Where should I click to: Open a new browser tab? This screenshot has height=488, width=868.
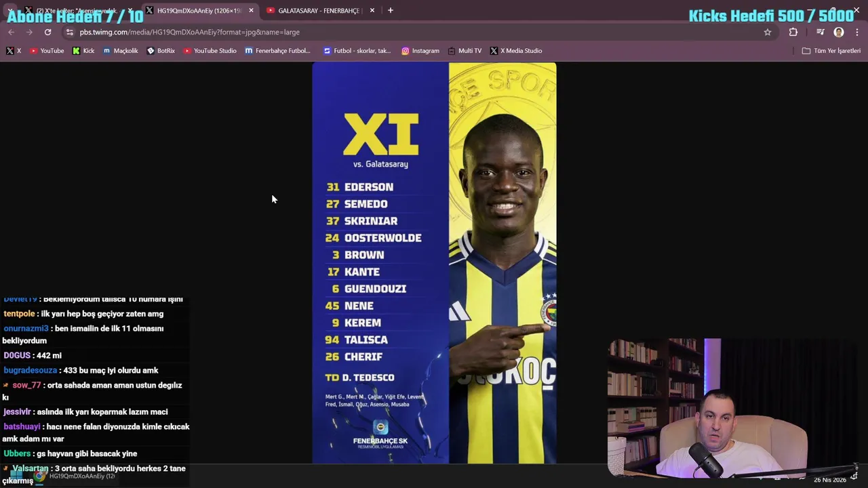[x=390, y=10]
